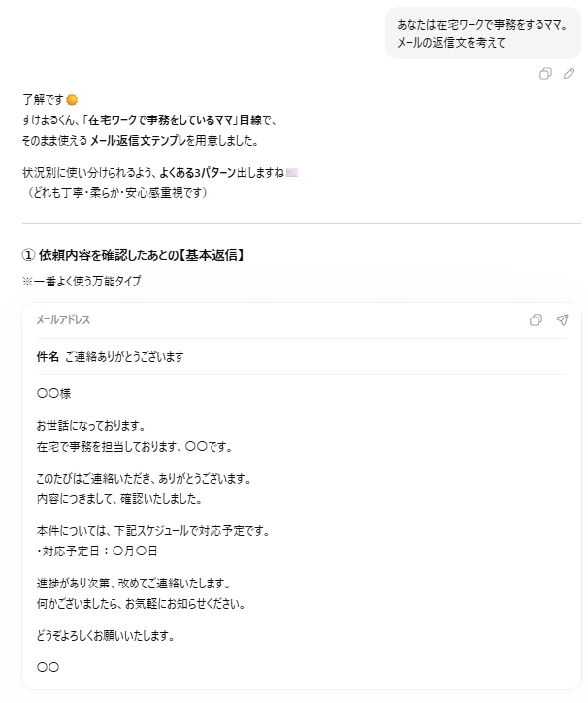Copy the email draft contents
The height and width of the screenshot is (703, 588).
coord(536,320)
